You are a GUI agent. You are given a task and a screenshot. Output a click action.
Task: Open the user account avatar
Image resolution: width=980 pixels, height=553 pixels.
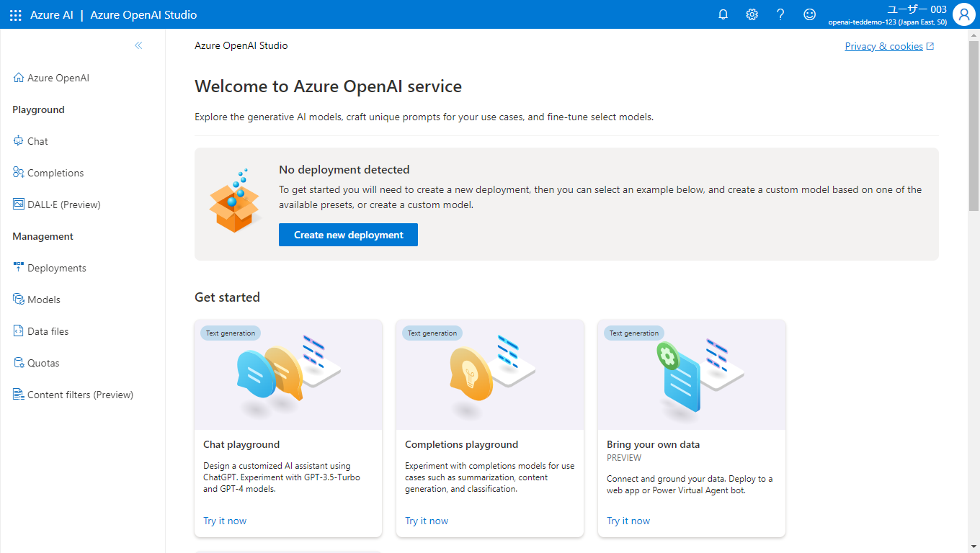(964, 14)
